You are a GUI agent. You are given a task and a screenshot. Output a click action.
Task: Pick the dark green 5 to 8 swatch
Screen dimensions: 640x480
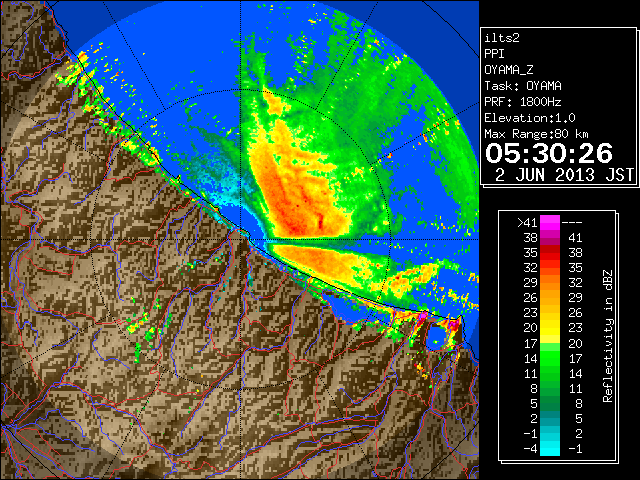[x=550, y=403]
